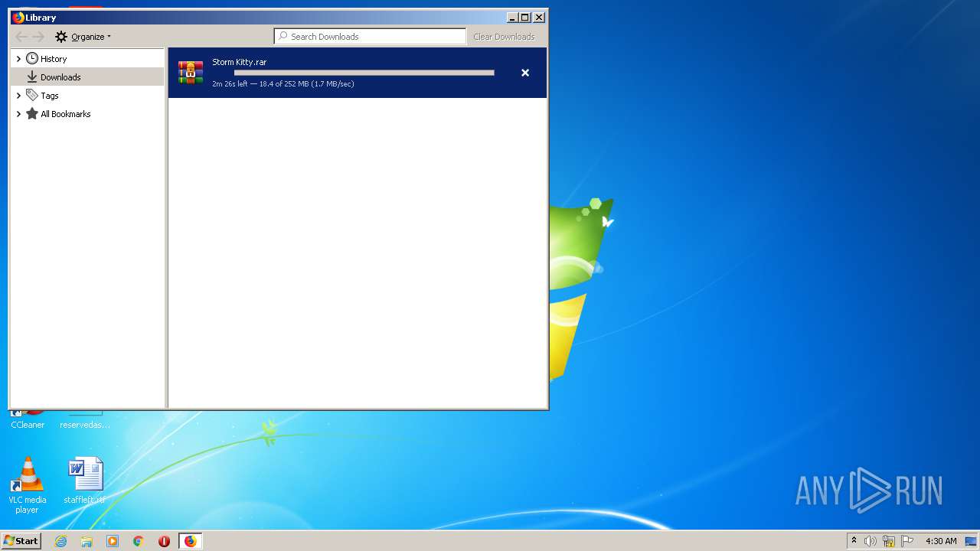This screenshot has width=980, height=551.
Task: Click the Show desktop button
Action: click(x=972, y=541)
